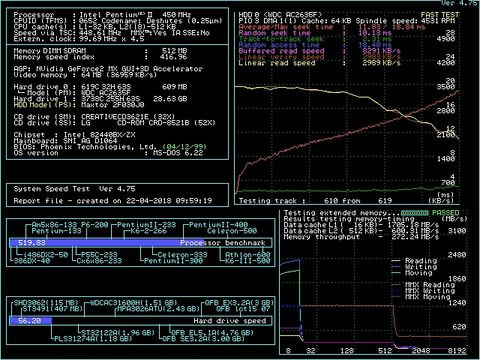
Task: Click the PentiumII-400 reference label
Action: [218, 225]
